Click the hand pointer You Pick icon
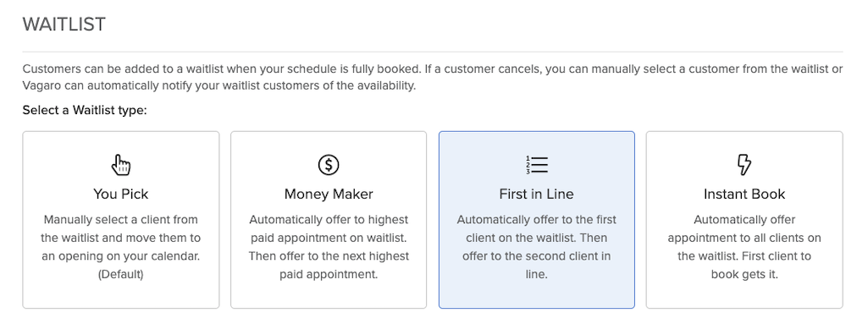This screenshot has height=318, width=868. (121, 165)
